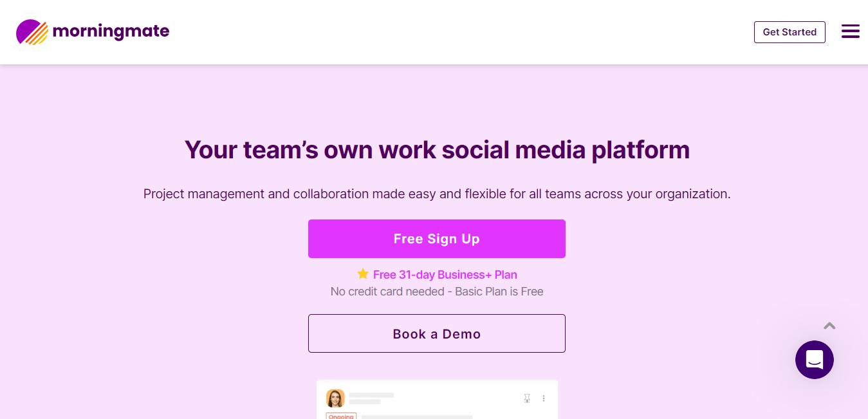This screenshot has height=419, width=868.
Task: Click the gray placeholder name beside avatar
Action: pyautogui.click(x=371, y=395)
